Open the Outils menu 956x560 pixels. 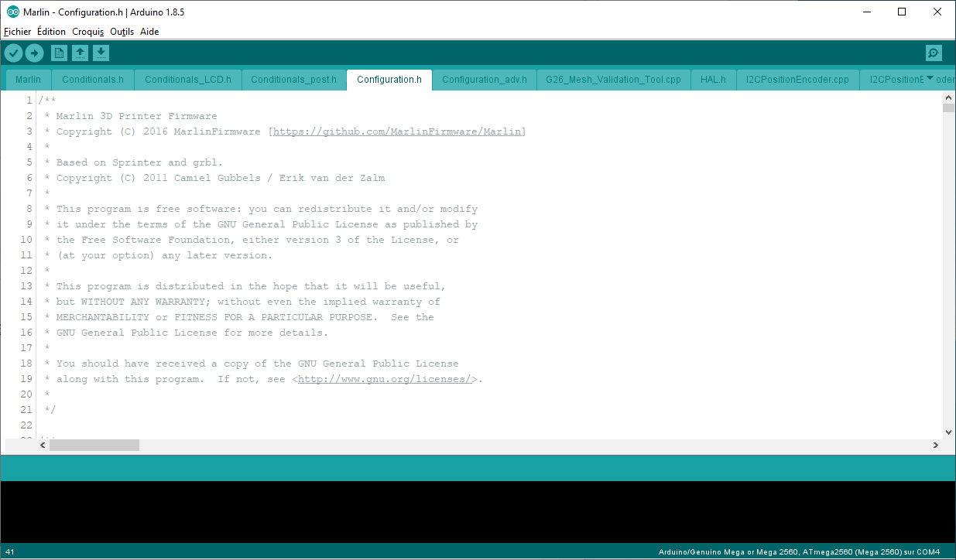122,32
